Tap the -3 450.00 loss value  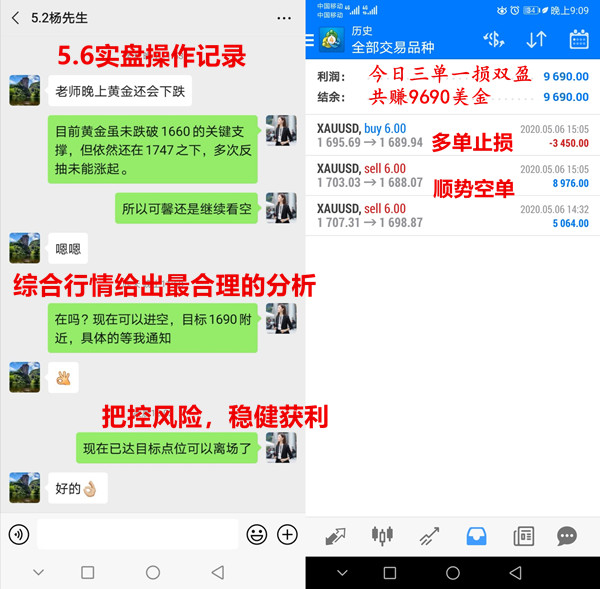tap(569, 143)
